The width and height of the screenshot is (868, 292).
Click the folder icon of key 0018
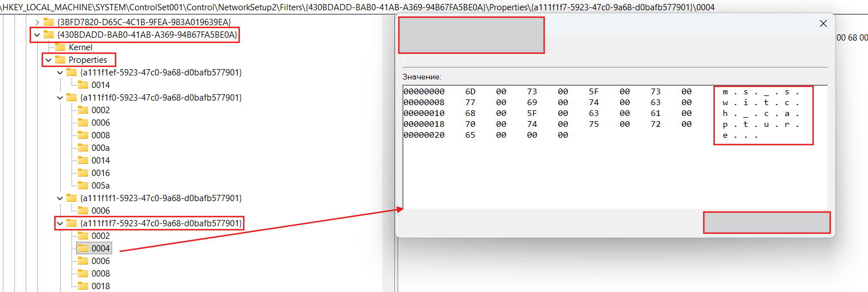83,286
